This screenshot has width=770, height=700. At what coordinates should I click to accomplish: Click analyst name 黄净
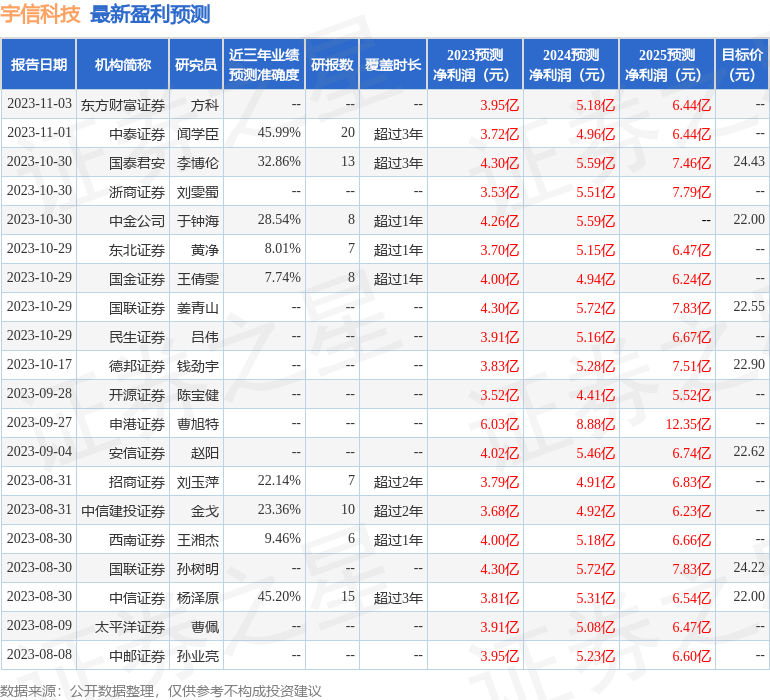[x=205, y=250]
